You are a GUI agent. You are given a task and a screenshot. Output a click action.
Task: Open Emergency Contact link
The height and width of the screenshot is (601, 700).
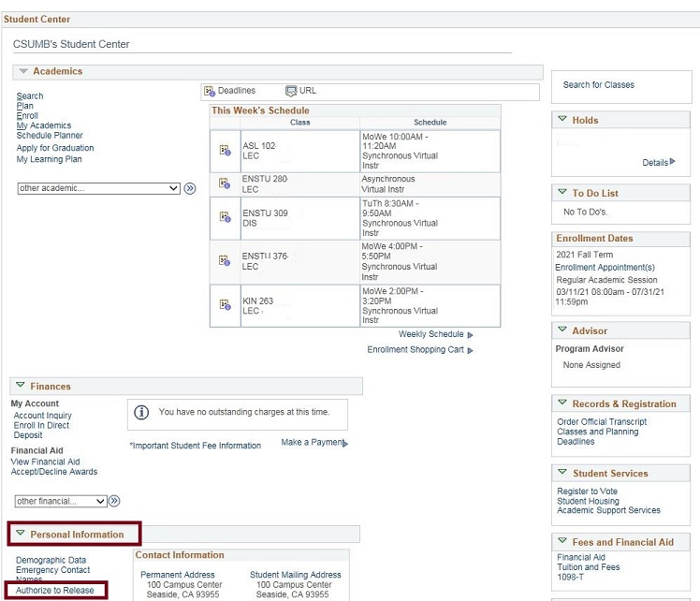(52, 570)
